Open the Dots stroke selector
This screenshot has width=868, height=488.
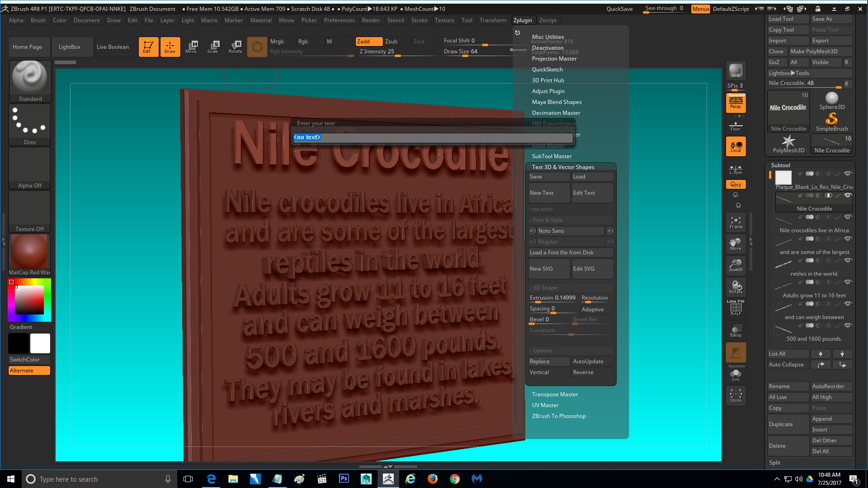coord(30,125)
